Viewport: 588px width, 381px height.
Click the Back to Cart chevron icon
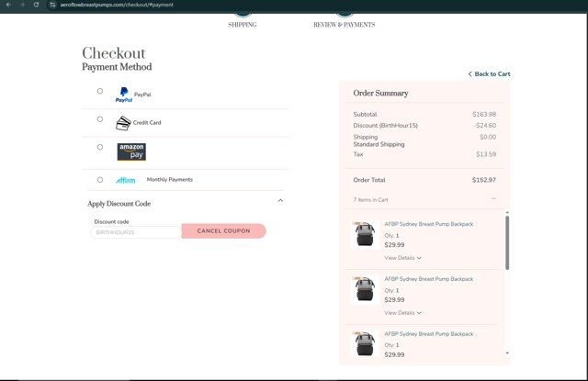coord(469,73)
